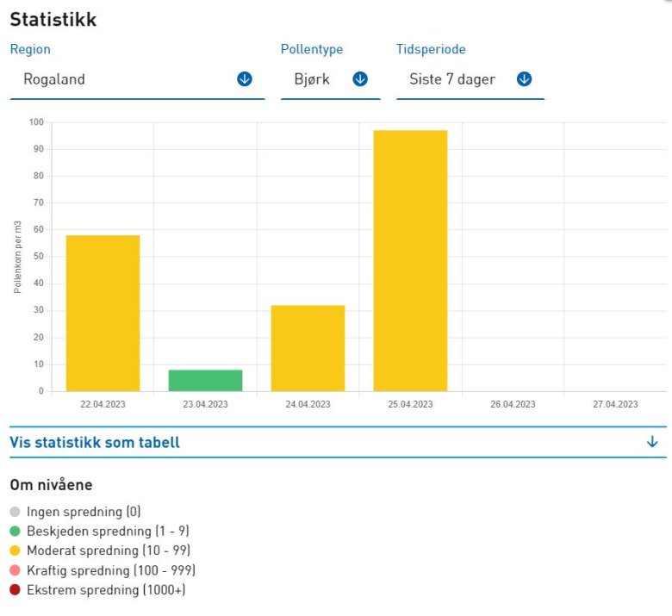The image size is (672, 616).
Task: Click the yellow bar for 22.04.2023
Action: 103,313
